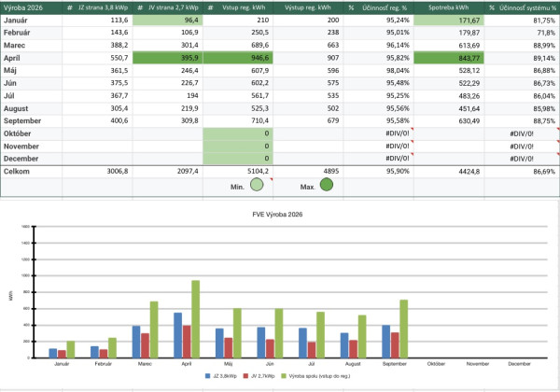This screenshot has width=560, height=392.
Task: Click the 'Max.' legend label
Action: click(x=307, y=187)
